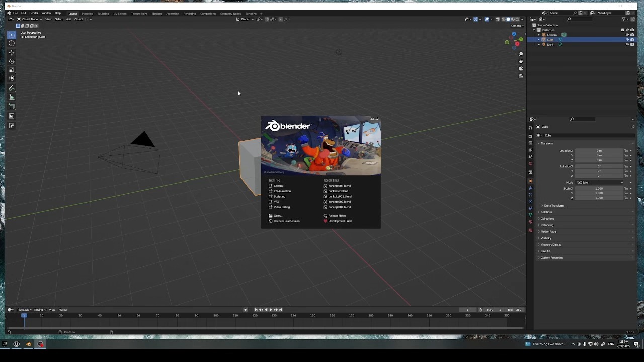
Task: Hide the Camera in viewport
Action: (627, 35)
